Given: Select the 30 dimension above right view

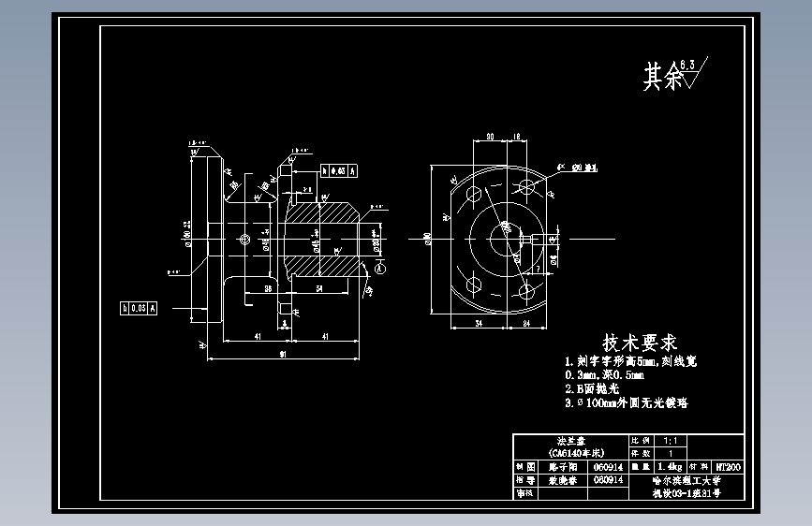Looking at the screenshot, I should pos(490,137).
